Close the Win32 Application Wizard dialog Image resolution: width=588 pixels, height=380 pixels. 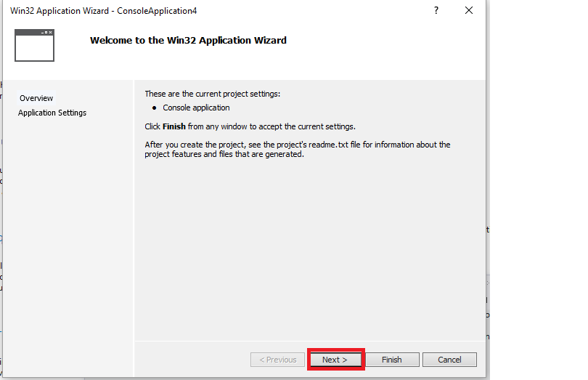[469, 11]
